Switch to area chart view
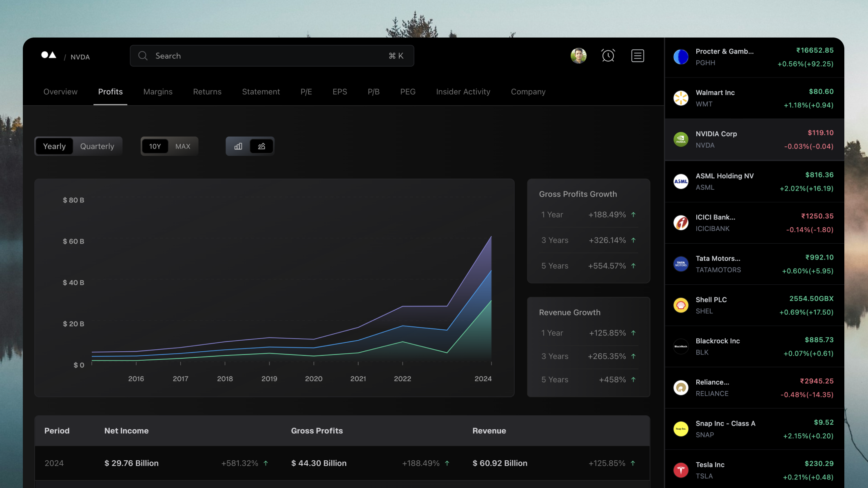This screenshot has width=868, height=488. click(261, 146)
